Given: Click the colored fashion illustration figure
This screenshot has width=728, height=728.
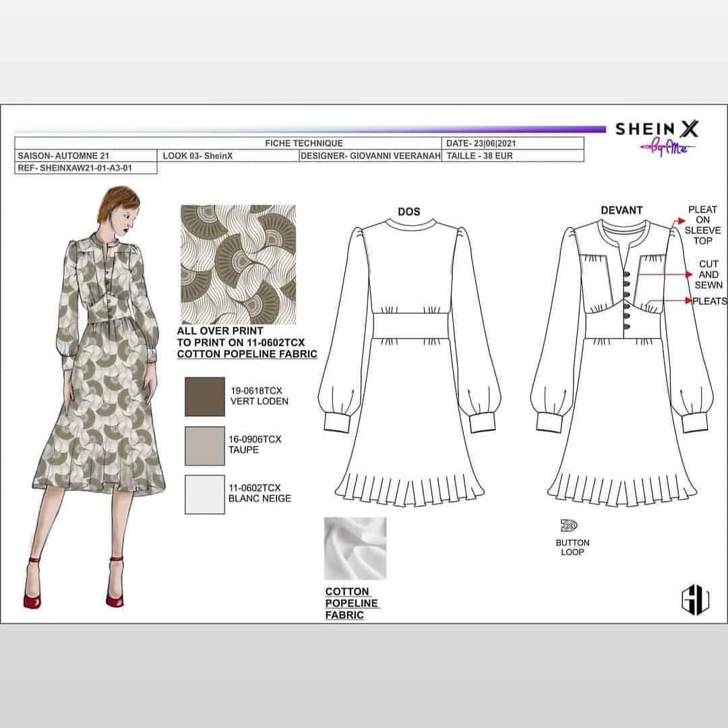Looking at the screenshot, I should pos(96,397).
